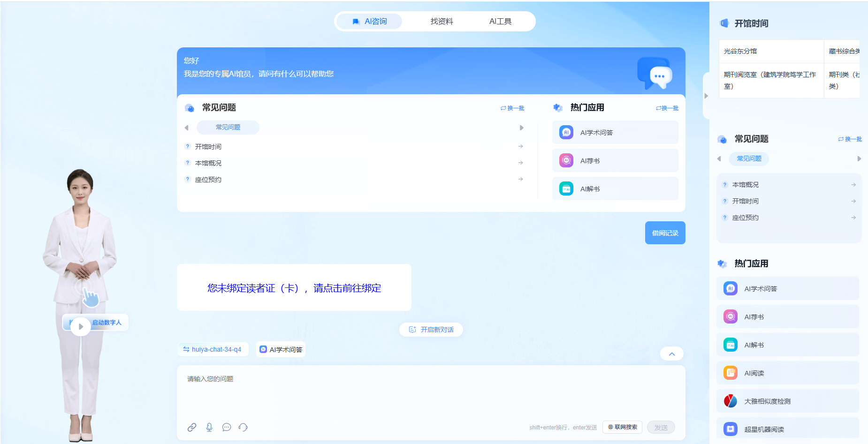Click the chat bubble icon in input toolbar
This screenshot has height=444, width=868.
click(227, 428)
